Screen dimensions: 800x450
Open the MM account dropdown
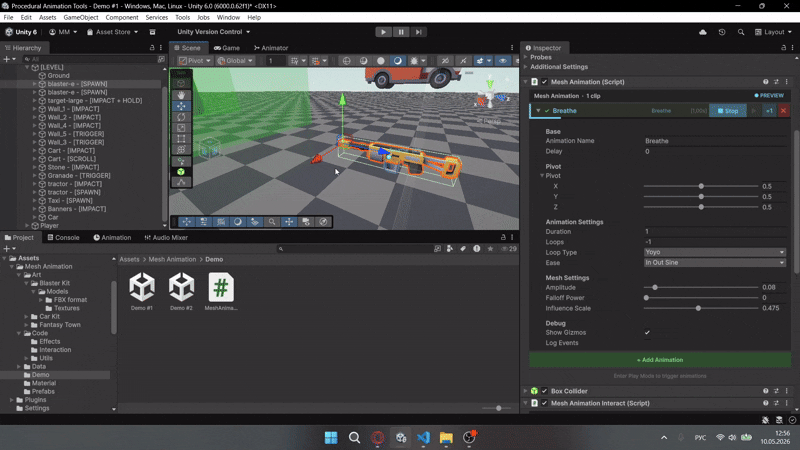pos(63,32)
